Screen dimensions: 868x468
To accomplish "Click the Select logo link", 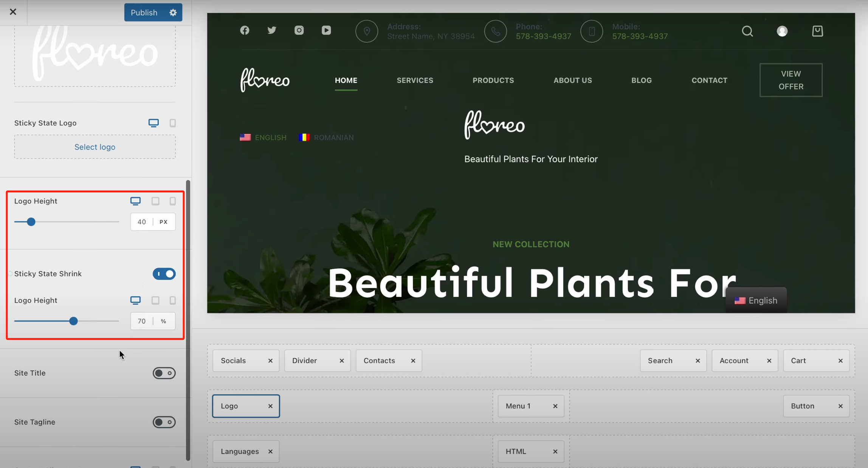I will pyautogui.click(x=95, y=147).
